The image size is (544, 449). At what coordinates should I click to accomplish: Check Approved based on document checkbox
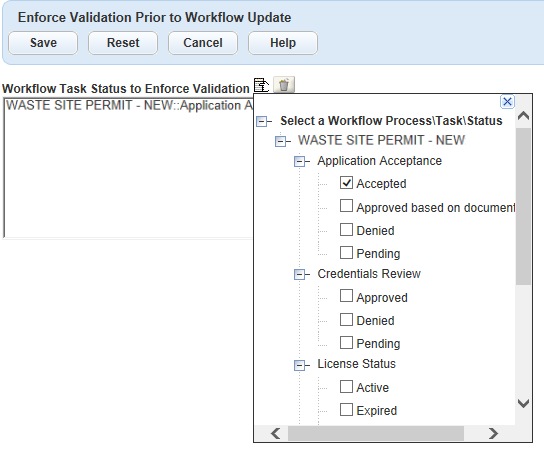click(346, 206)
